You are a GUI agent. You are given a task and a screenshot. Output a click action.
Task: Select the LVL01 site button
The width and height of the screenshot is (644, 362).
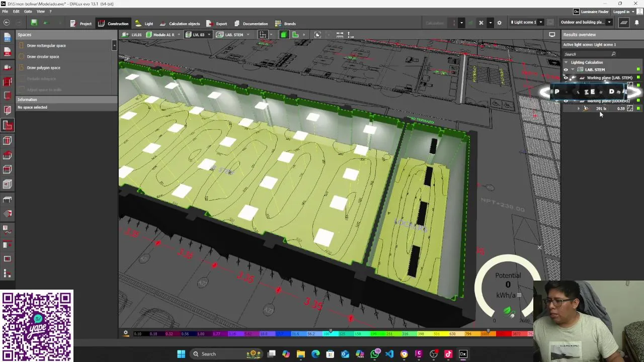[133, 35]
